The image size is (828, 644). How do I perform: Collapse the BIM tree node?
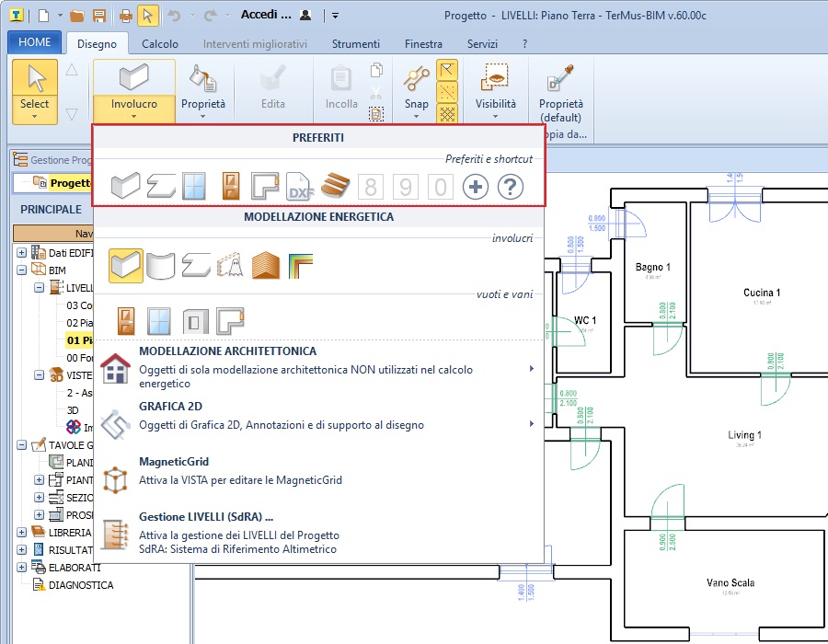[x=22, y=270]
